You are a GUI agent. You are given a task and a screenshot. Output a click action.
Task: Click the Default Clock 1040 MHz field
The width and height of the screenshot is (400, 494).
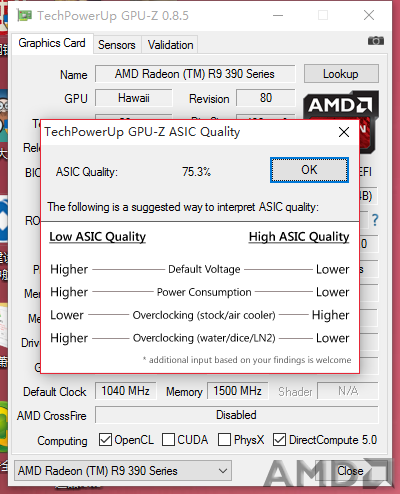126,391
